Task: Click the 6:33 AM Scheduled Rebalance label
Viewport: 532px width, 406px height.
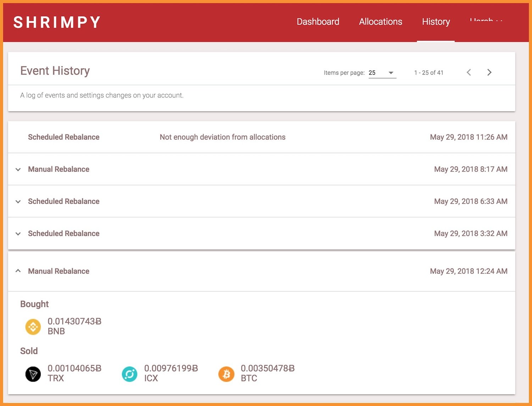Action: pos(64,201)
